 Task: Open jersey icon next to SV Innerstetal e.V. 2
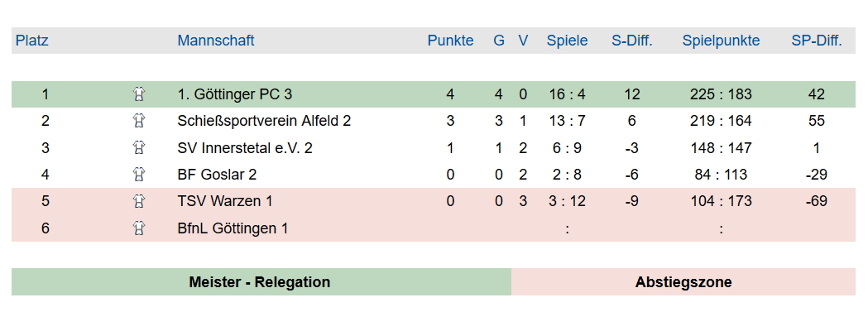coord(139,147)
